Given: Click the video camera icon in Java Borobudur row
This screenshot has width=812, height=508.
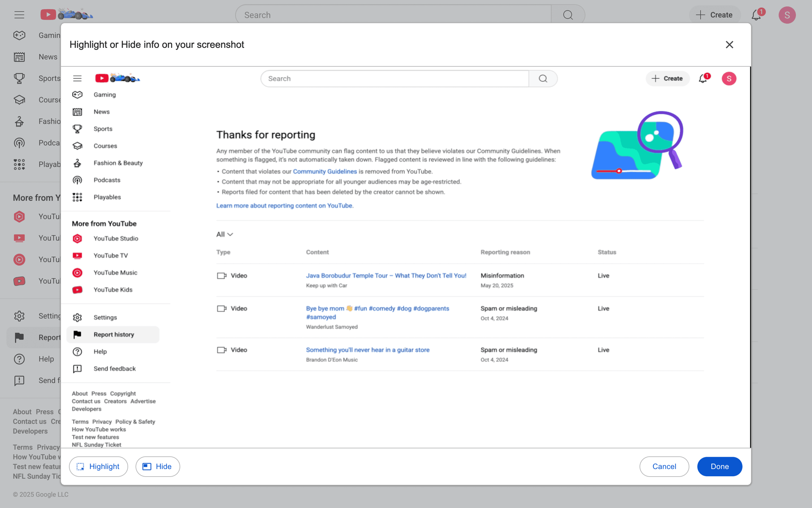Looking at the screenshot, I should click(222, 276).
